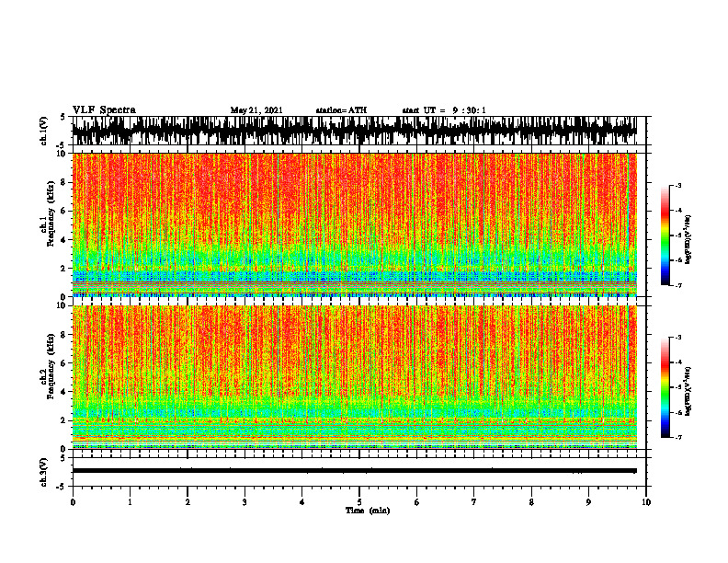Screen dimensions: 728x563
Task: Click the "4" kHz tick on ch.1 spectrogram axis
Action: coord(63,240)
